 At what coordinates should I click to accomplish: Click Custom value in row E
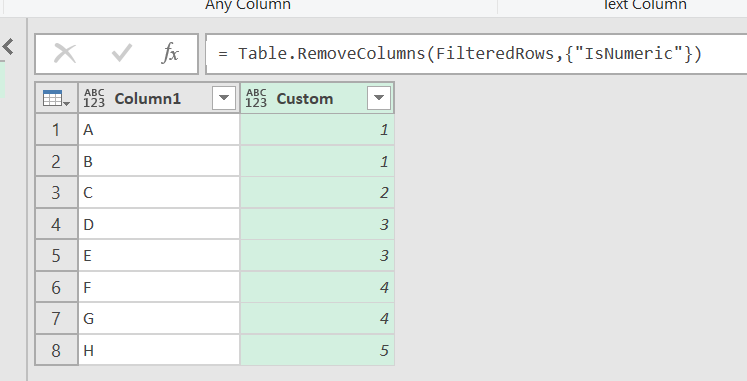pyautogui.click(x=317, y=256)
